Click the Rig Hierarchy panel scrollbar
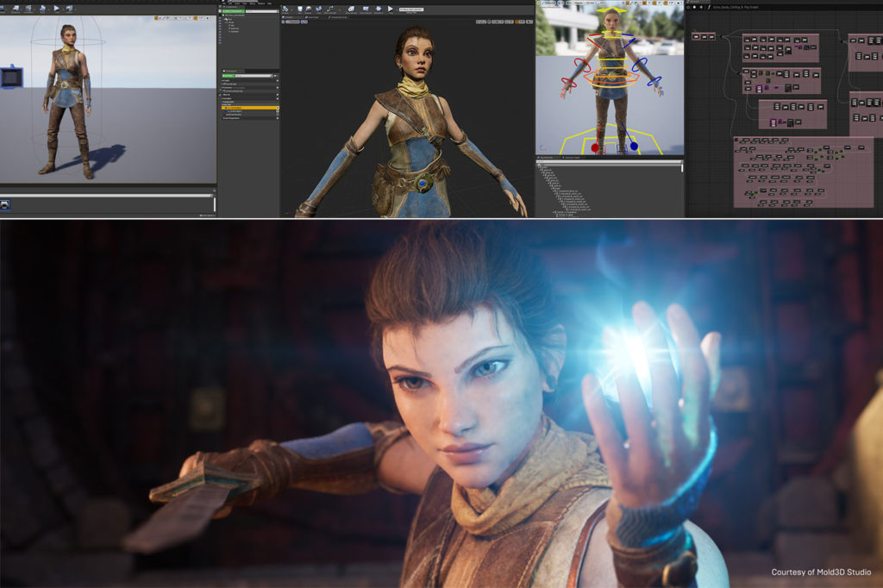Screen dimensions: 883x588 tap(682, 168)
